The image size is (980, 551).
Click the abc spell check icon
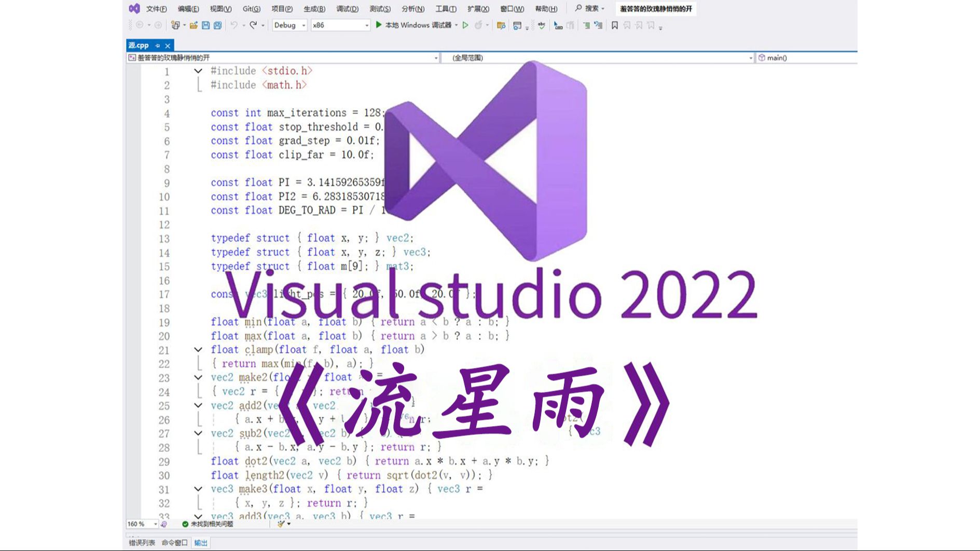542,25
